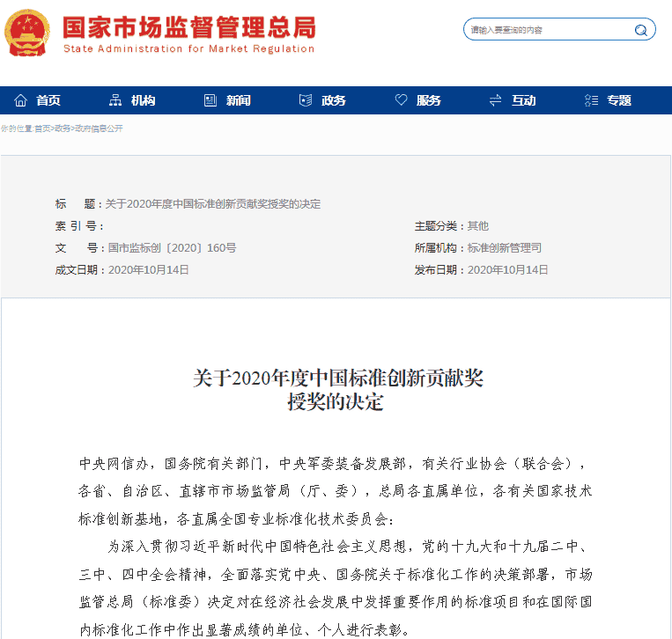
Task: Click 政务 in the breadcrumb trail
Action: coord(63,129)
